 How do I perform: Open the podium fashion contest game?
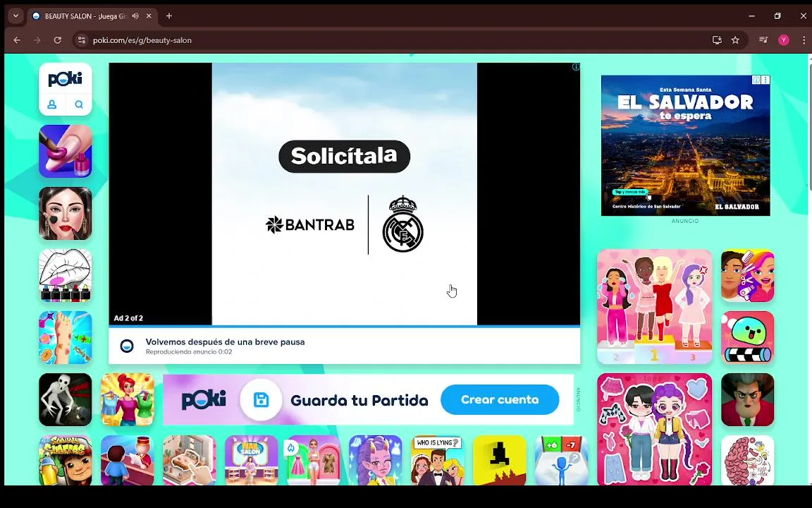pos(655,306)
